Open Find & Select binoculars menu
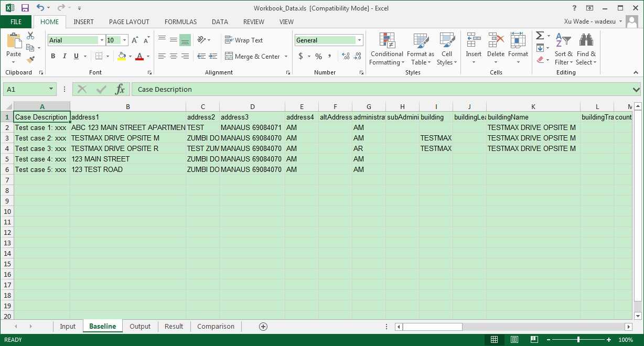The image size is (644, 346). pyautogui.click(x=586, y=49)
